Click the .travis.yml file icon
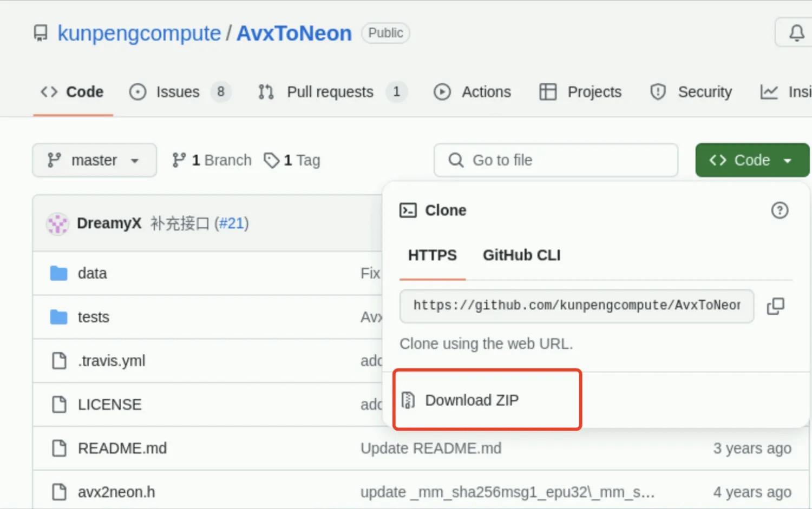This screenshot has width=812, height=509. pos(59,360)
